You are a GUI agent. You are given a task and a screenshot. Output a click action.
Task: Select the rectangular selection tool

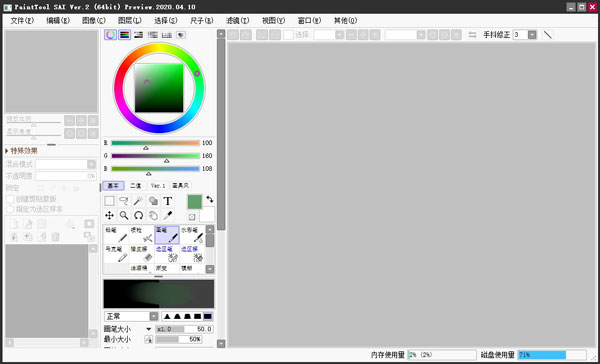pos(109,201)
